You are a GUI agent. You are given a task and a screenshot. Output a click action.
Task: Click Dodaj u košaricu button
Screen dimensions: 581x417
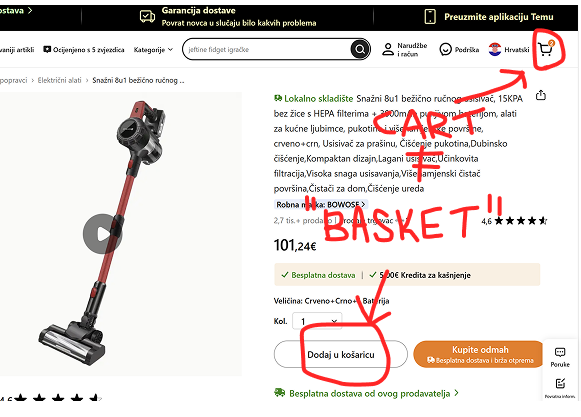click(341, 355)
